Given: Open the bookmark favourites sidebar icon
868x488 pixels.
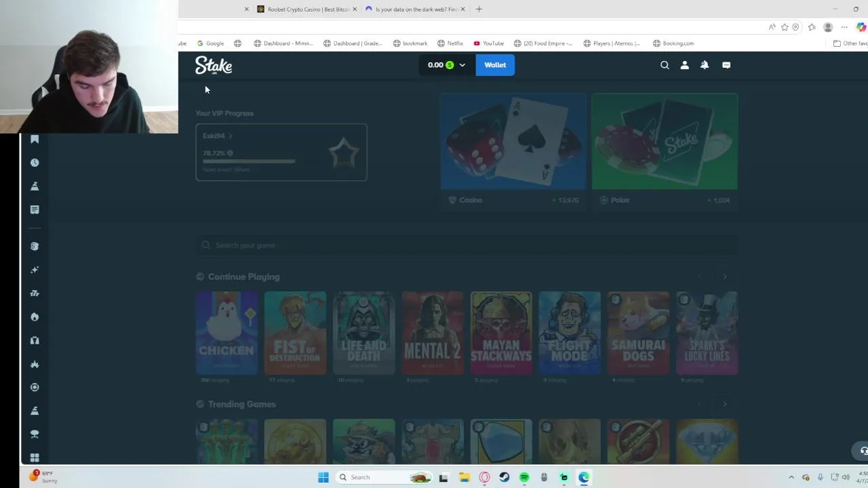Looking at the screenshot, I should click(35, 139).
